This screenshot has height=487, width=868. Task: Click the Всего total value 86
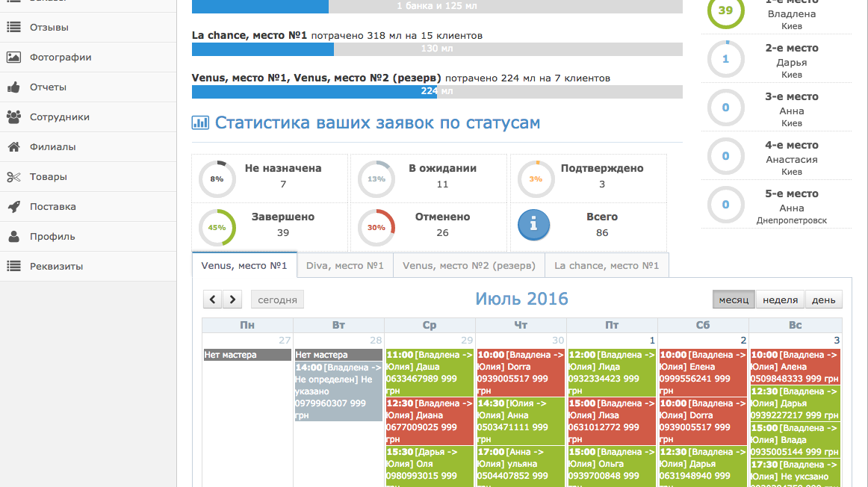(602, 232)
